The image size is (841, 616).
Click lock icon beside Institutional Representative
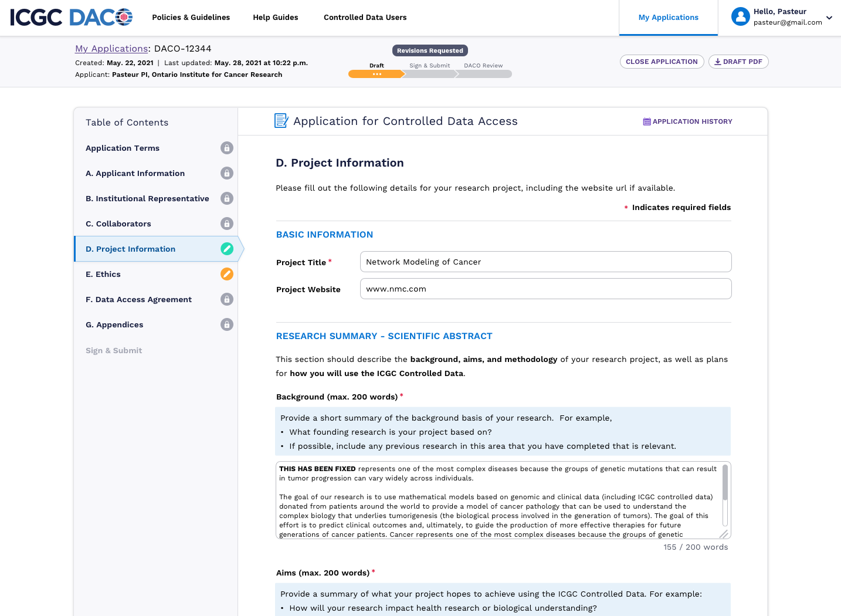(227, 198)
